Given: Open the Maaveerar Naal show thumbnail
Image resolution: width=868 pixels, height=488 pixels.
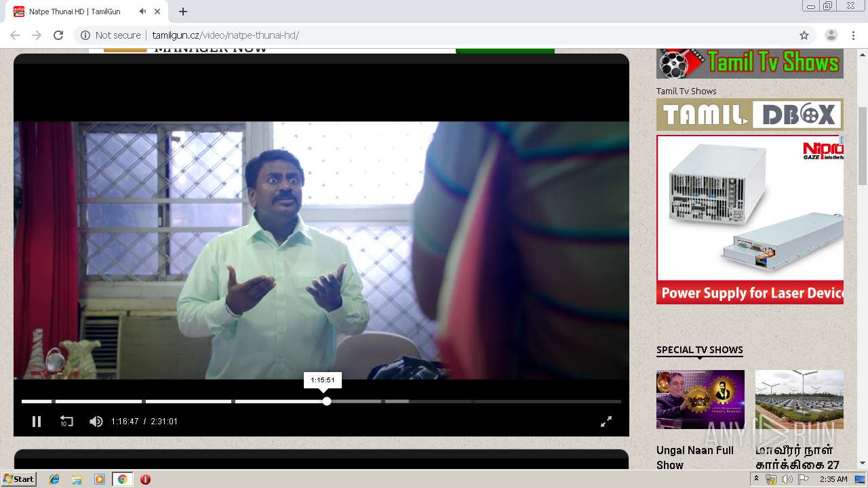Looking at the screenshot, I should pos(800,400).
